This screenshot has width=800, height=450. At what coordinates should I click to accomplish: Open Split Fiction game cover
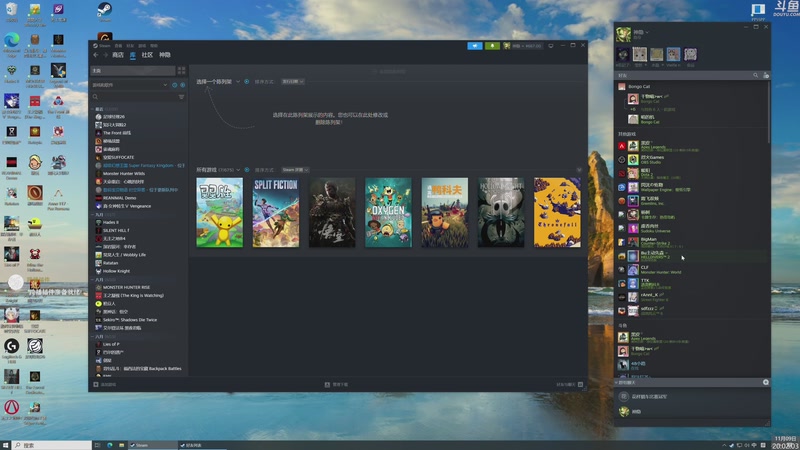(x=276, y=212)
